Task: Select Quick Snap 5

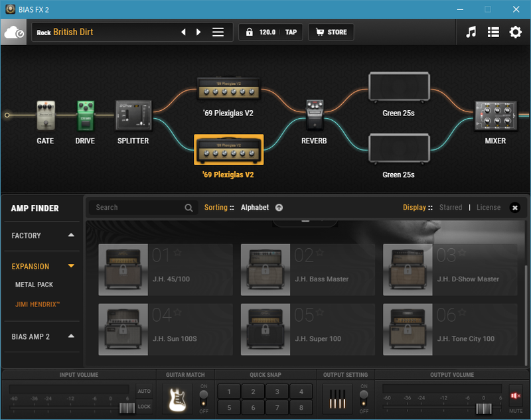Action: 229,407
